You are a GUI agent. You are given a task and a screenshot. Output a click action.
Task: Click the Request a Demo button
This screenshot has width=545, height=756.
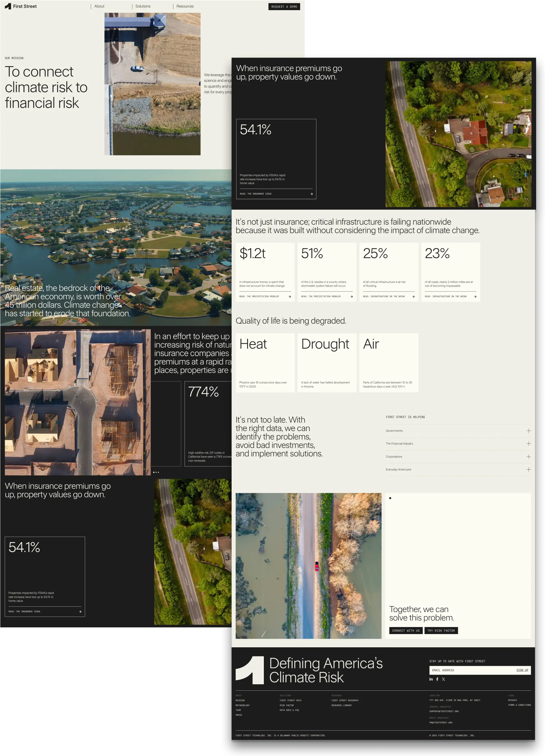click(284, 7)
